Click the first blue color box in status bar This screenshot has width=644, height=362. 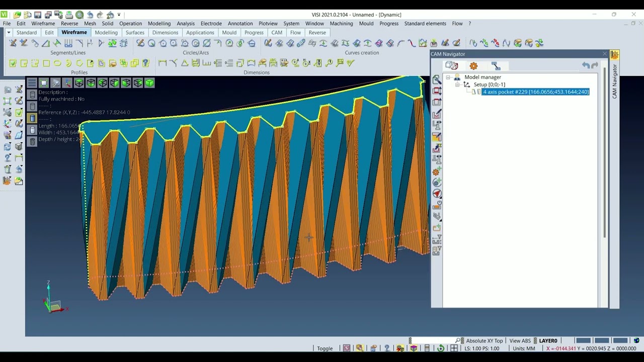[583, 341]
